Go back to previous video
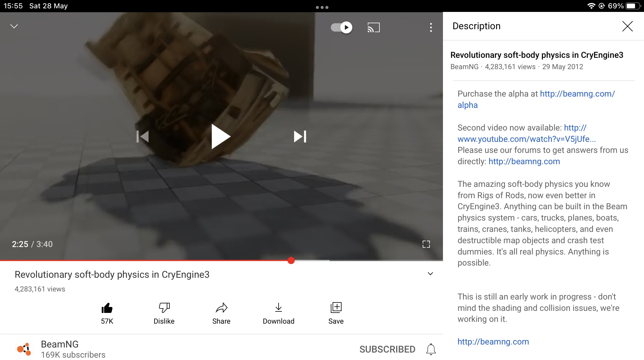 coord(143,136)
